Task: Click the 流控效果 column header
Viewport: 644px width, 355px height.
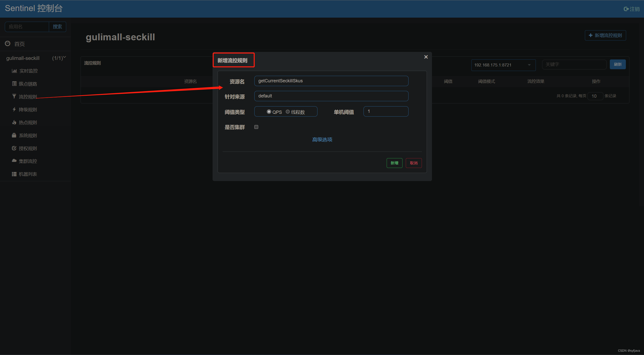Action: click(x=536, y=81)
